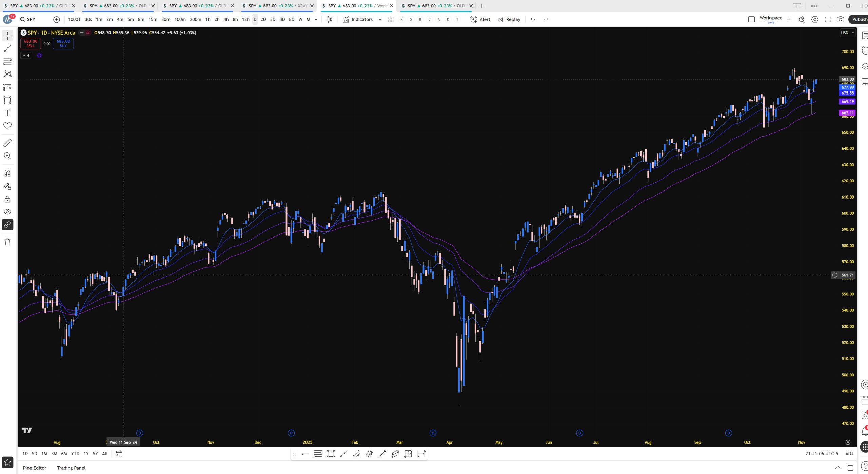Tick the Workspace layout checkbox
The width and height of the screenshot is (868, 474).
coord(751,19)
